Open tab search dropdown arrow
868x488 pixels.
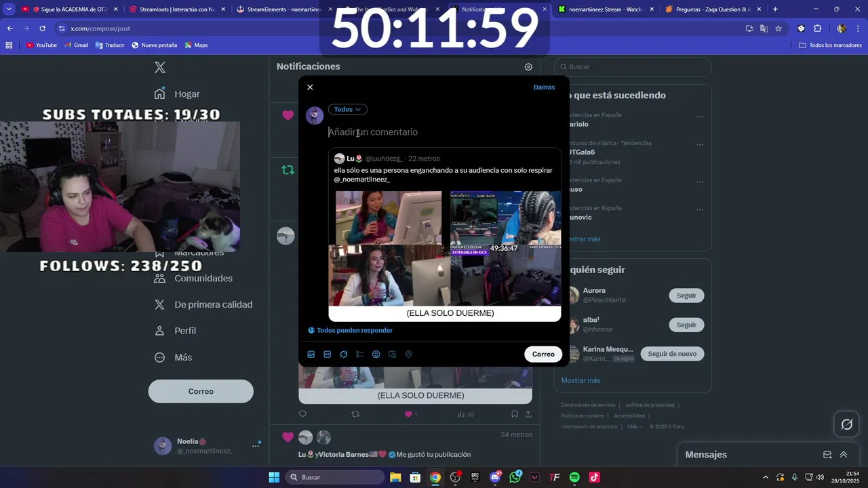click(x=9, y=9)
